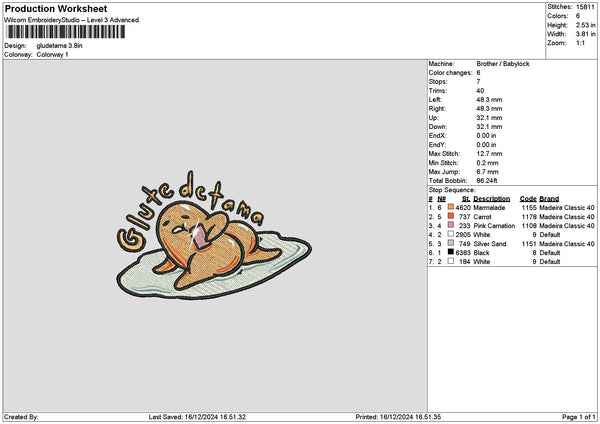
Task: Click the 'Description' column header
Action: (x=492, y=199)
